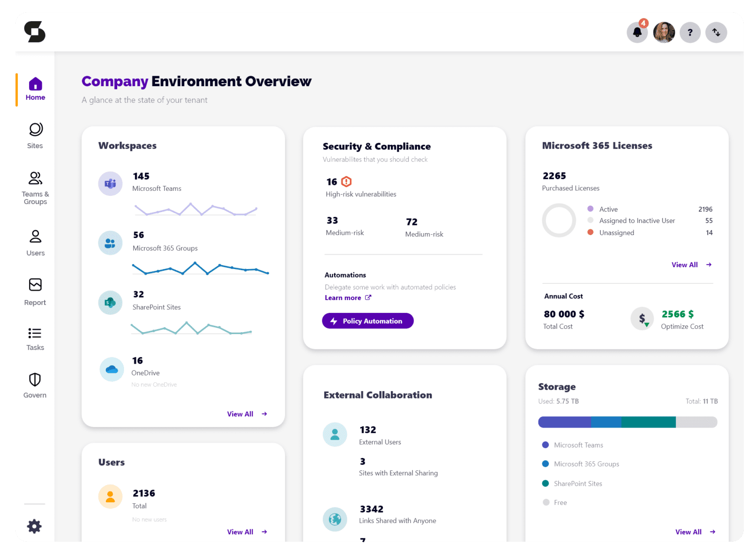This screenshot has height=554, width=756.
Task: Open Teams & Groups in the sidebar
Action: [35, 188]
